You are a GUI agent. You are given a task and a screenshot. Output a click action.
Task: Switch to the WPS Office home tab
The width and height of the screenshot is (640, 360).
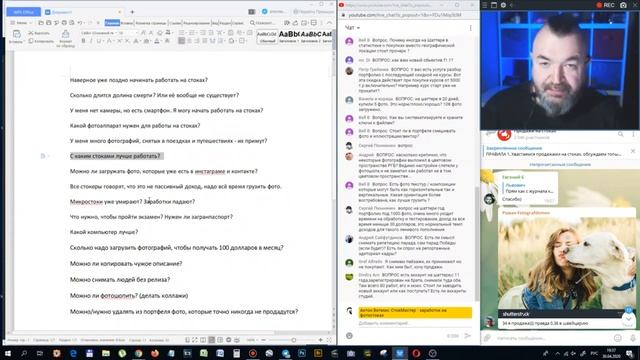23,12
